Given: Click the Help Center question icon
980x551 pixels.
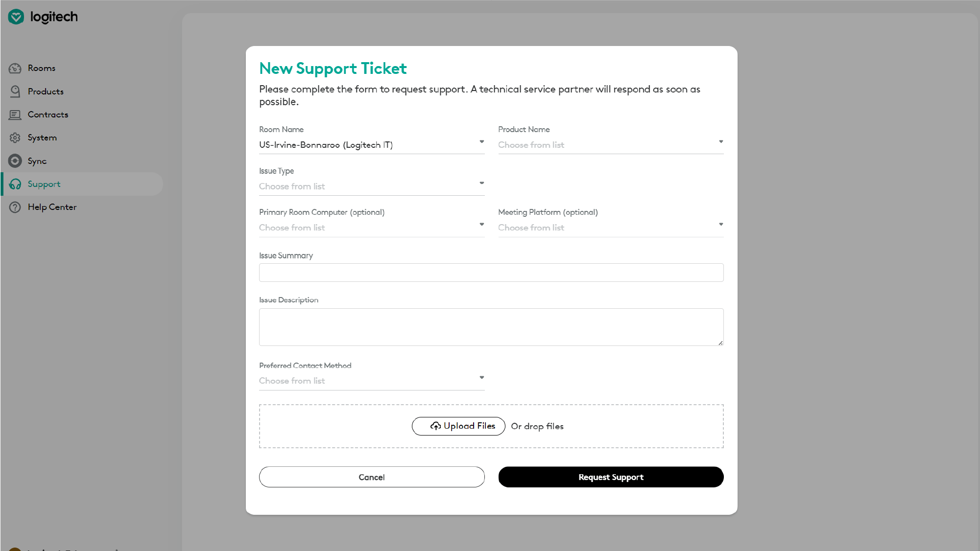Looking at the screenshot, I should 15,207.
